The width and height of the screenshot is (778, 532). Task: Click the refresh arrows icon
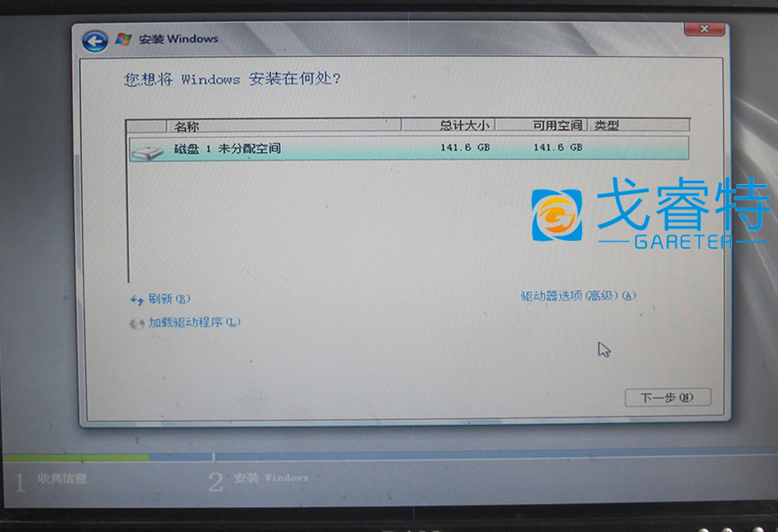coord(137,300)
